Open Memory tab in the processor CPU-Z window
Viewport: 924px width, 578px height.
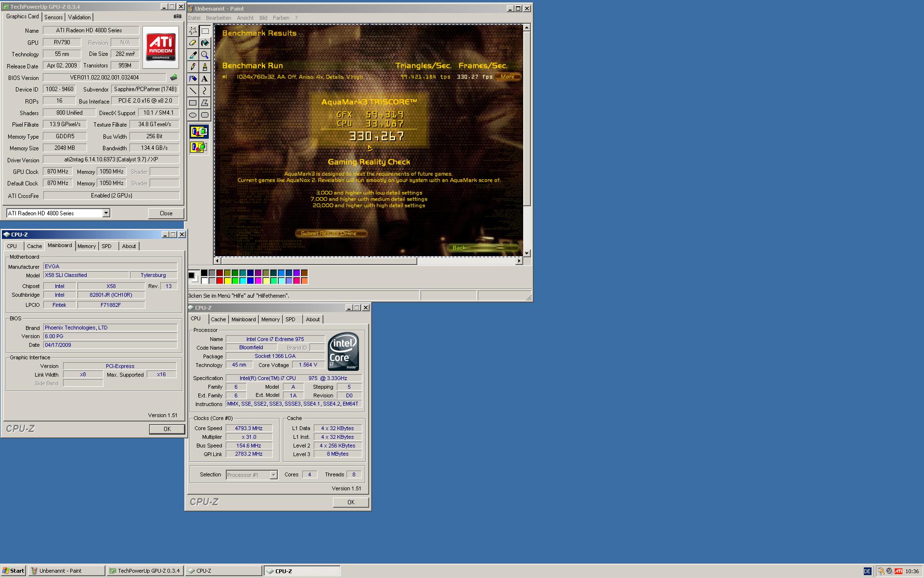coord(270,319)
